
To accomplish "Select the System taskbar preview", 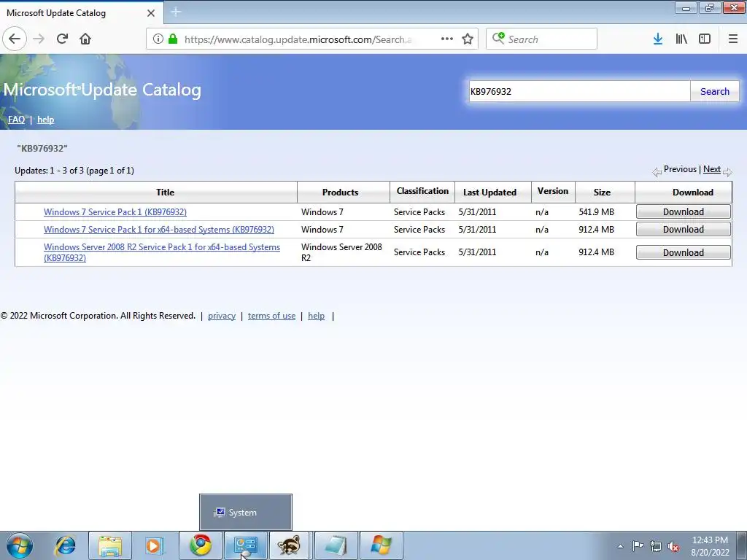I will (245, 513).
